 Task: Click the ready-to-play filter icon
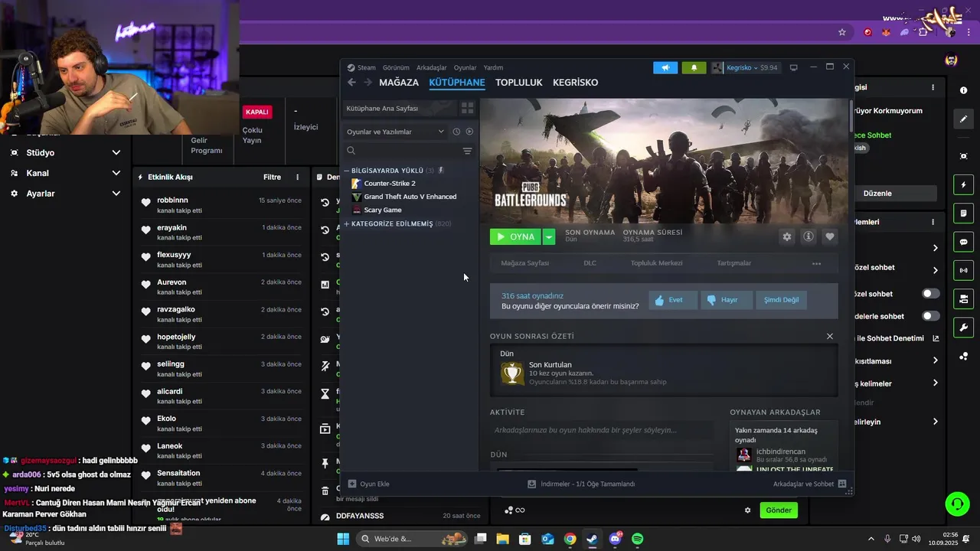[x=469, y=132]
